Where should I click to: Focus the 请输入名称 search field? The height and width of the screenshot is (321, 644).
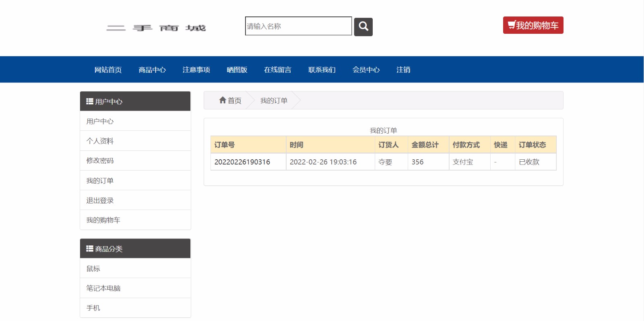pyautogui.click(x=298, y=26)
